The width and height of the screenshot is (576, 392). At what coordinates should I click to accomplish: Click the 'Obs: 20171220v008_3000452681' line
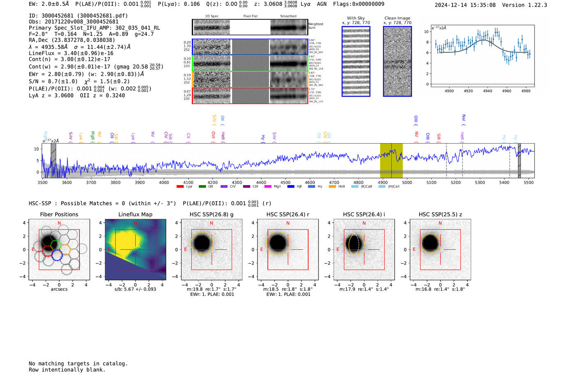click(x=74, y=22)
